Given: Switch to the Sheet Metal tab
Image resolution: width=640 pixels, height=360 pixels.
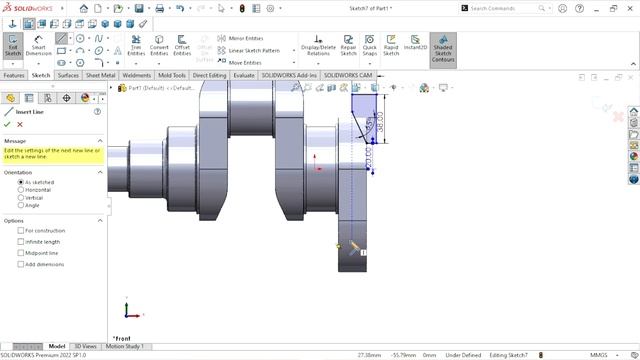Looking at the screenshot, I should [x=100, y=76].
